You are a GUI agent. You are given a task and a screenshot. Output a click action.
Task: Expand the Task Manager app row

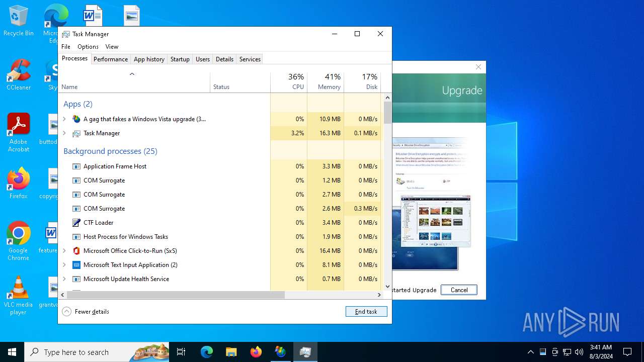pyautogui.click(x=64, y=133)
